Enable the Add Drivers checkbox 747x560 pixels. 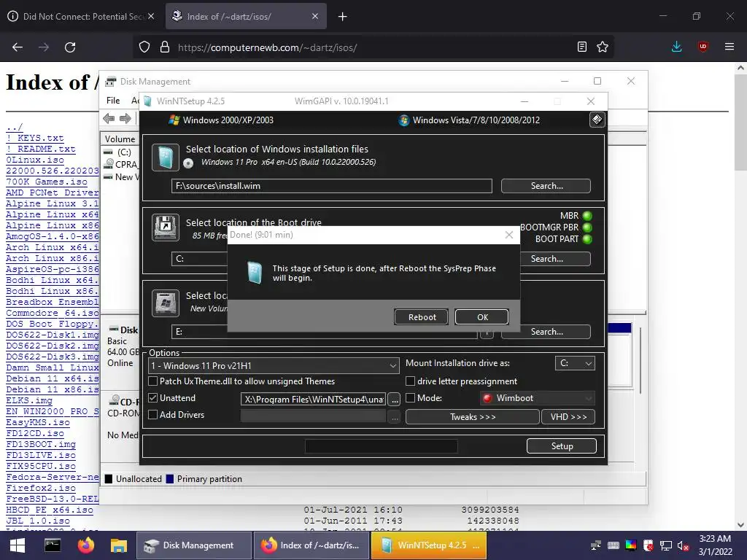(153, 415)
